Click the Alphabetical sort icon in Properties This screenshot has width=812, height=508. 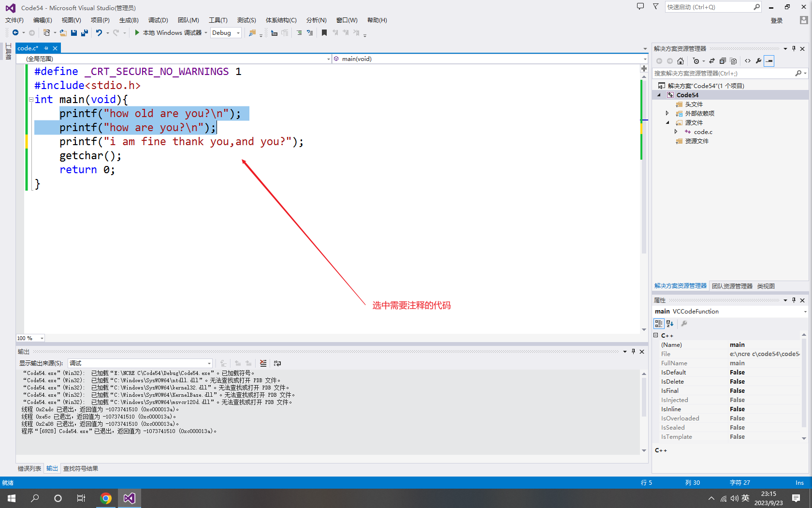(x=670, y=324)
